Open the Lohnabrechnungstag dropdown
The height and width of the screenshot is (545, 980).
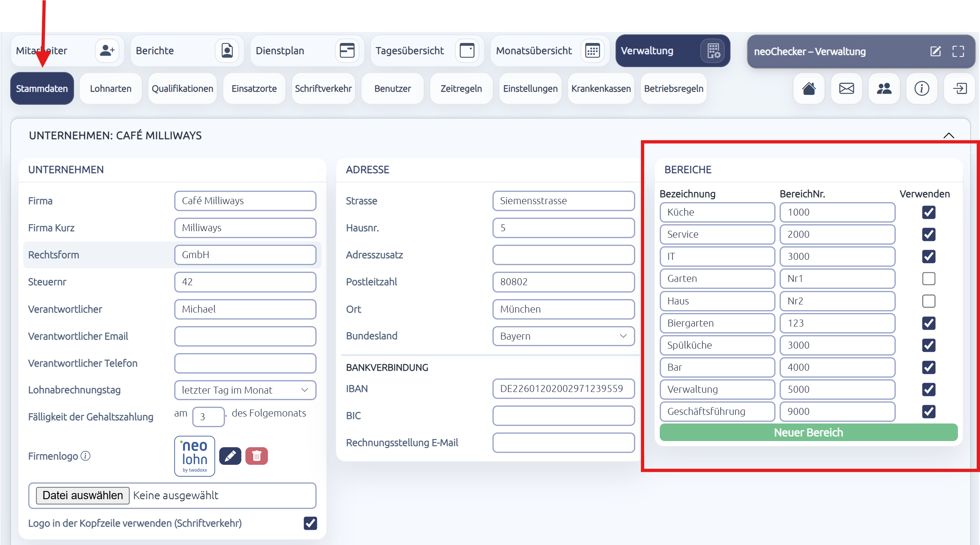coord(245,390)
